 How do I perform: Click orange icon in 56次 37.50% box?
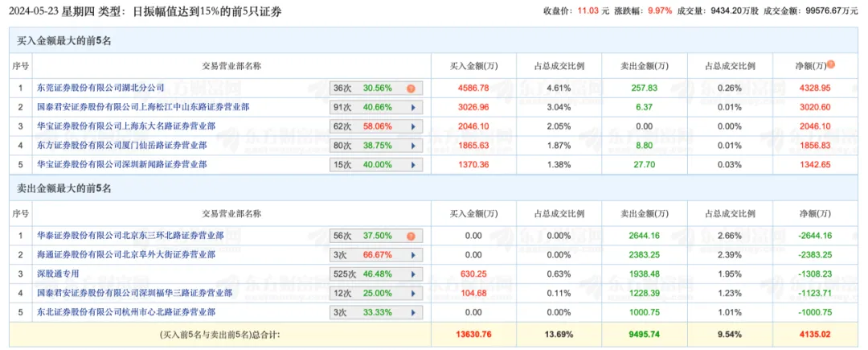point(411,237)
